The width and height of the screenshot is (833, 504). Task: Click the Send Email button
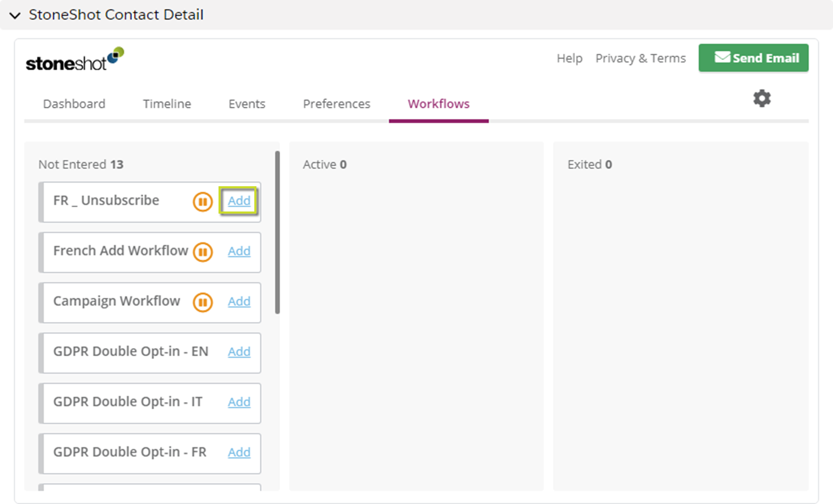coord(753,58)
